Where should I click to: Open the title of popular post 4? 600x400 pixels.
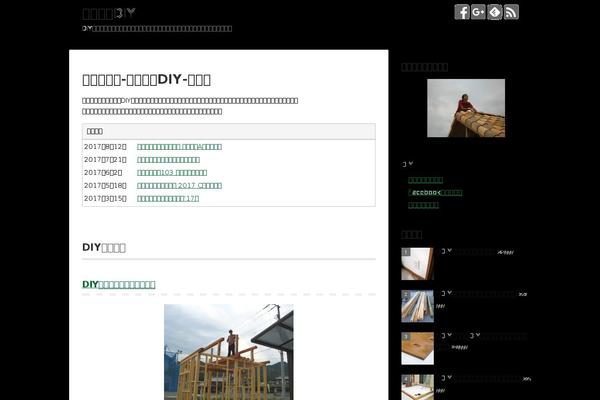(x=481, y=379)
